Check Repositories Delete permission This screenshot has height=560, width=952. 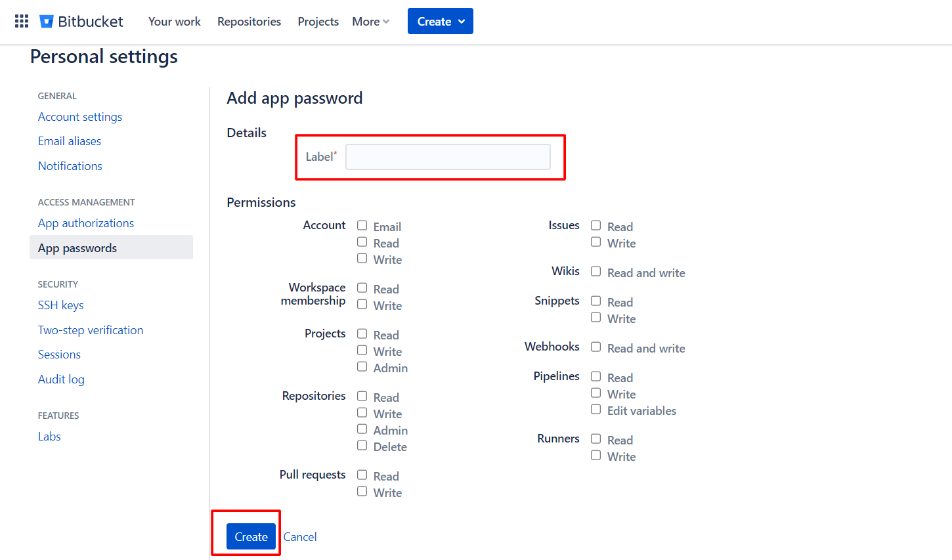click(362, 446)
